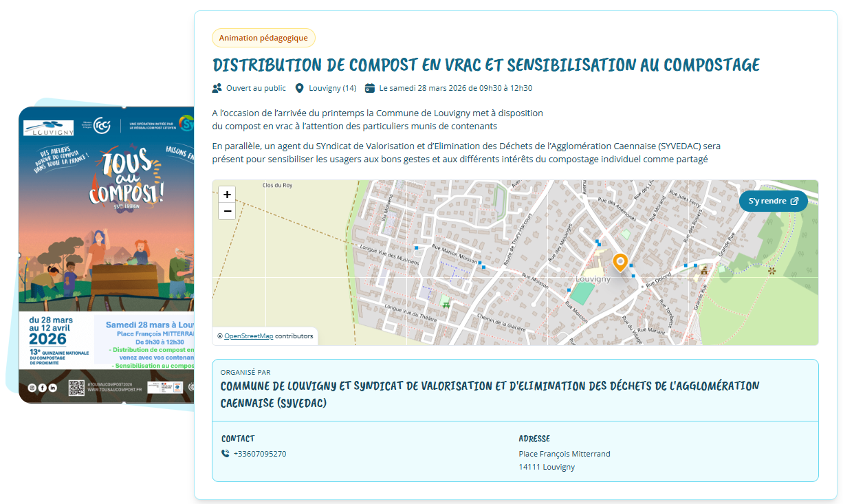843x504 pixels.
Task: Click the Louvigny logo on the flyer
Action: point(49,127)
